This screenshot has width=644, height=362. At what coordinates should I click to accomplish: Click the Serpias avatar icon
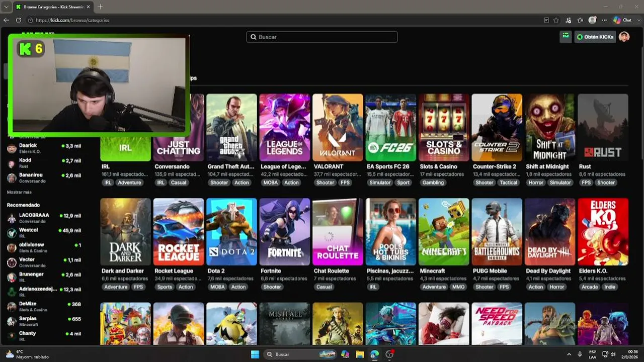click(12, 321)
